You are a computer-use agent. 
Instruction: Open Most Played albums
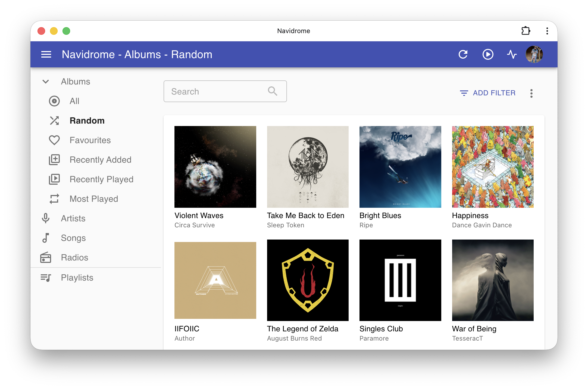tap(96, 199)
